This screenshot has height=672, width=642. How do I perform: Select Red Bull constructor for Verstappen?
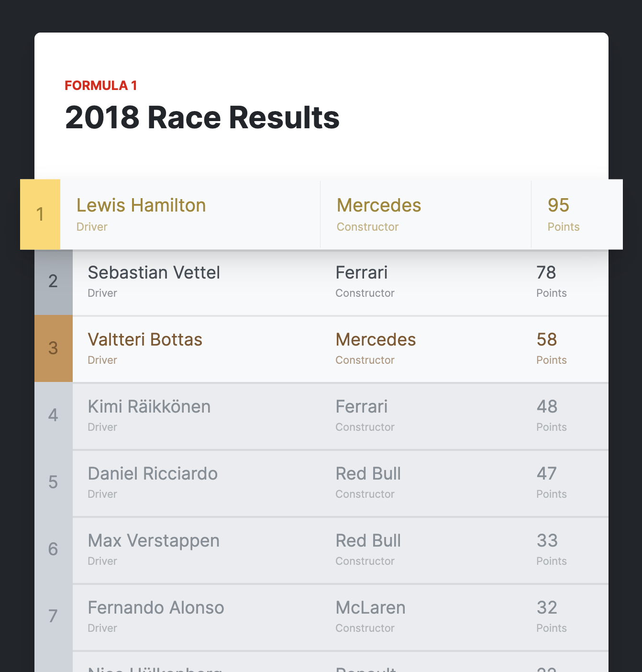(368, 540)
